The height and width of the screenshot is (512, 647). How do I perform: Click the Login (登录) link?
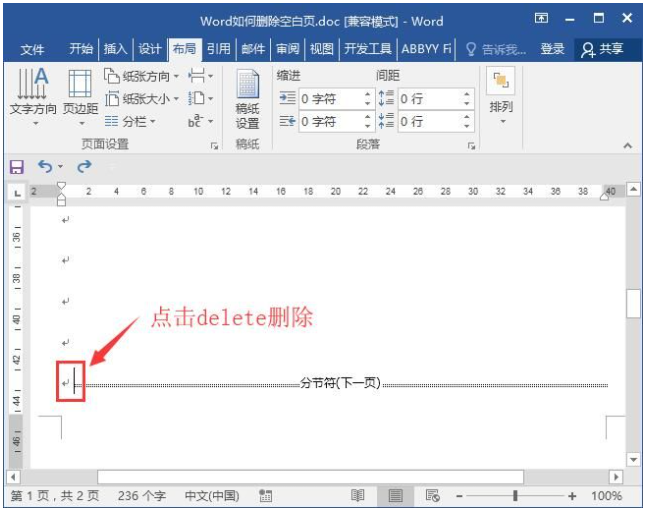[x=552, y=49]
